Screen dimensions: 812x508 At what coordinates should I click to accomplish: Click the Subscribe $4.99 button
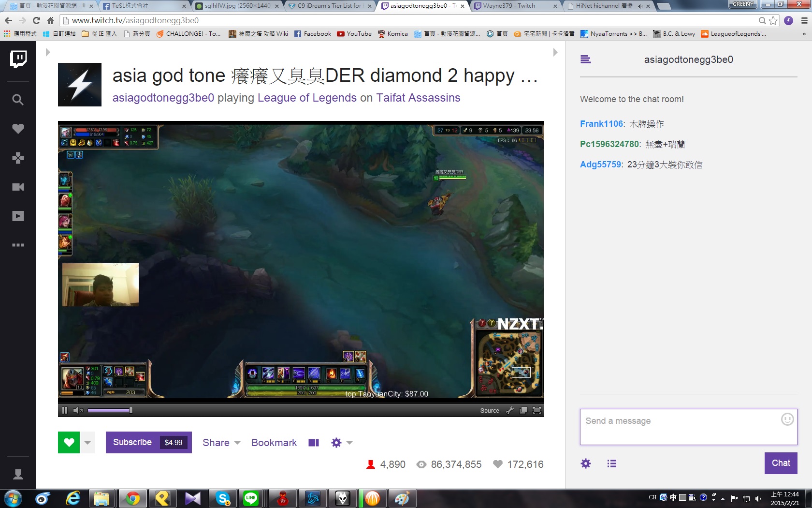148,442
